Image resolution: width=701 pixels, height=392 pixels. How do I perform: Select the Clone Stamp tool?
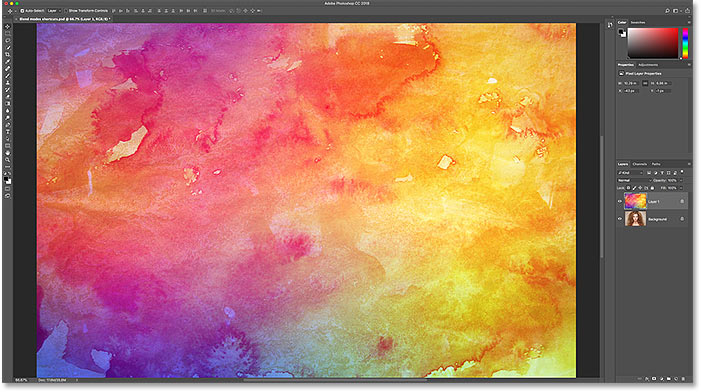point(8,83)
